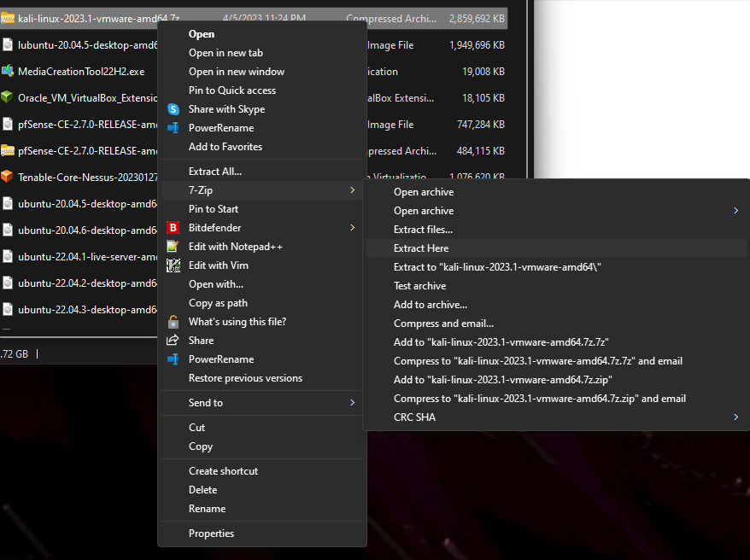Select Copy below Cut
This screenshot has width=750, height=560.
tap(201, 446)
